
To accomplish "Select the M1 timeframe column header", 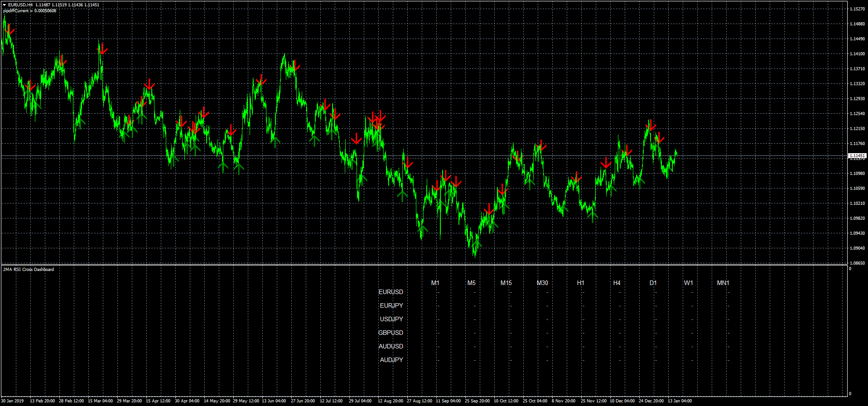I will pyautogui.click(x=435, y=283).
